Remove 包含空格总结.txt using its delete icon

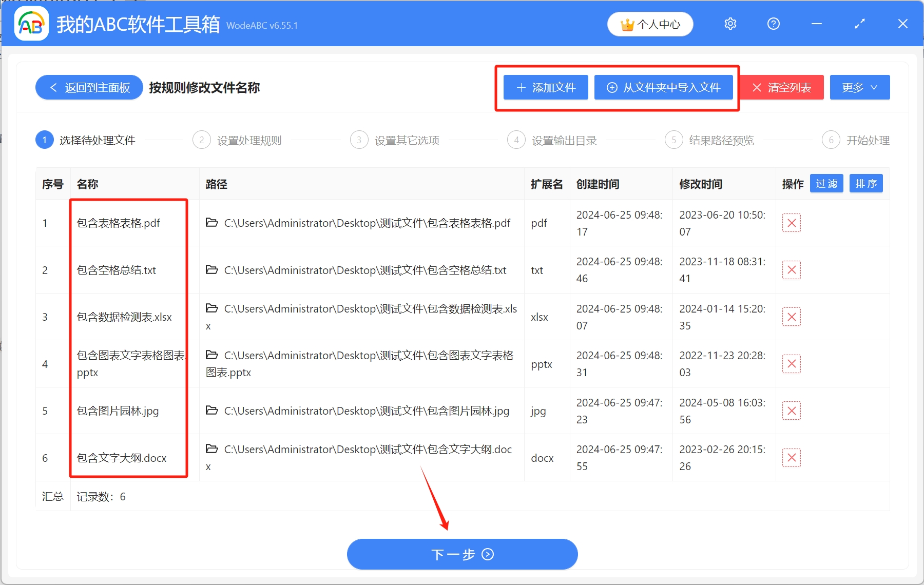[x=792, y=269]
